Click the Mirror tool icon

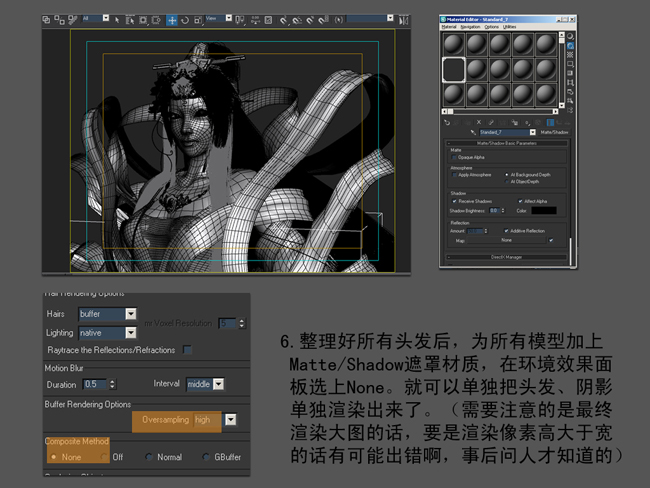pyautogui.click(x=403, y=20)
